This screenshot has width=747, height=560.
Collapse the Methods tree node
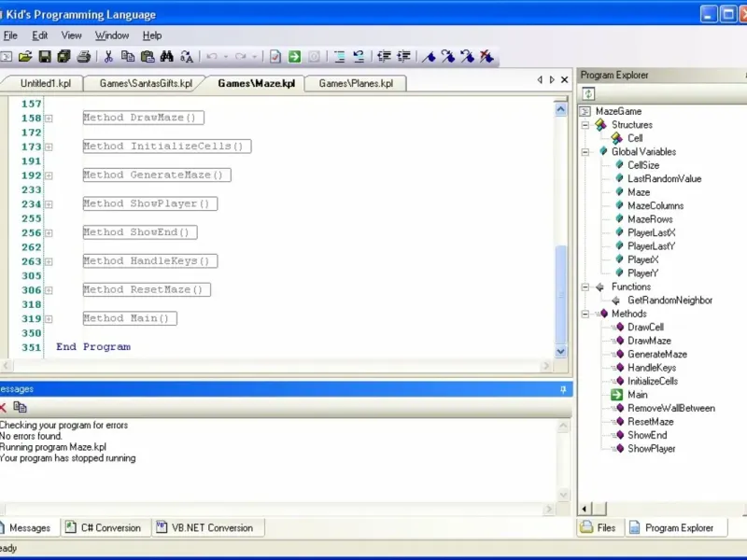585,314
